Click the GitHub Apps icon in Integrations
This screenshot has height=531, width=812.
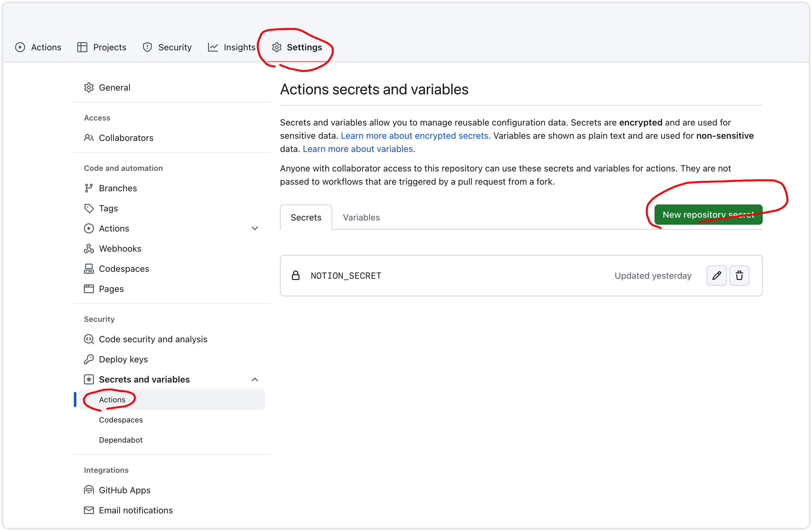point(89,490)
